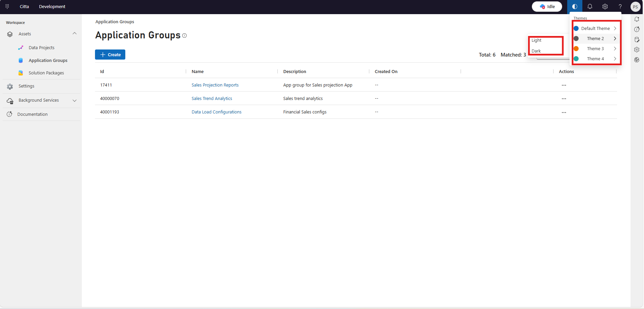
Task: Open the app launcher grid icon
Action: coord(7,6)
